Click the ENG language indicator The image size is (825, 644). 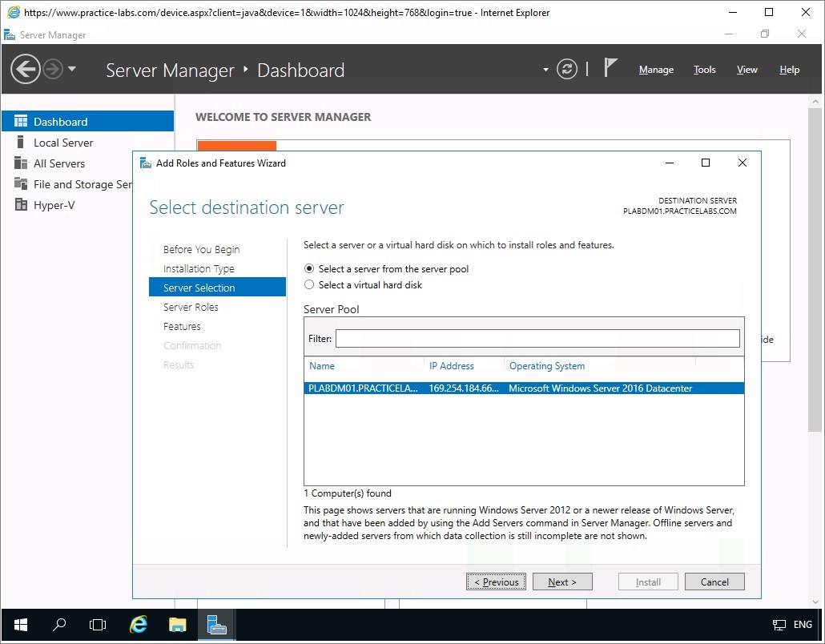(x=803, y=625)
